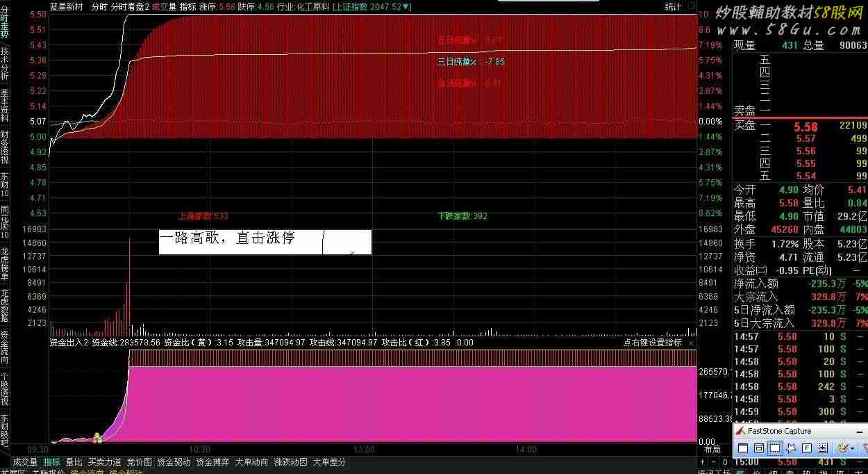Click 14:00 time axis marker
The image size is (868, 474).
pos(526,450)
